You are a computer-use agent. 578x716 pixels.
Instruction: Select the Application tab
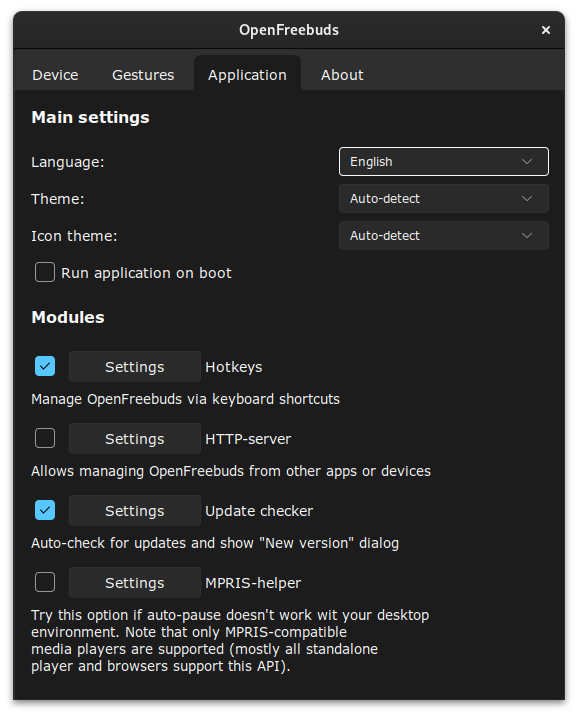[x=247, y=74]
